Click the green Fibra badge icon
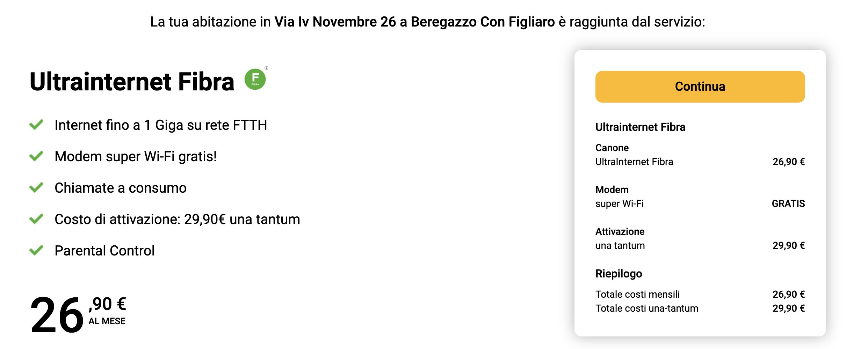The width and height of the screenshot is (868, 349). click(x=255, y=79)
